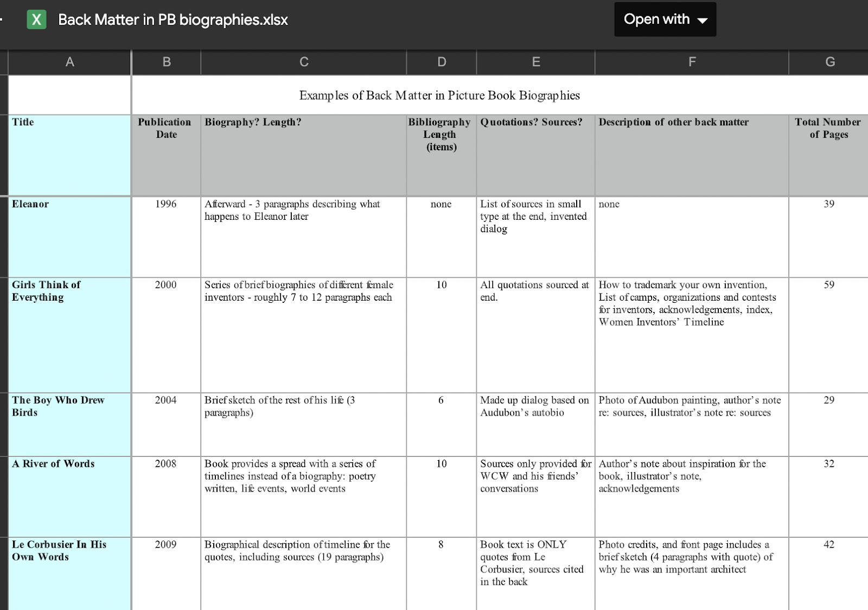Click the total pages cell '32'

coord(829,497)
